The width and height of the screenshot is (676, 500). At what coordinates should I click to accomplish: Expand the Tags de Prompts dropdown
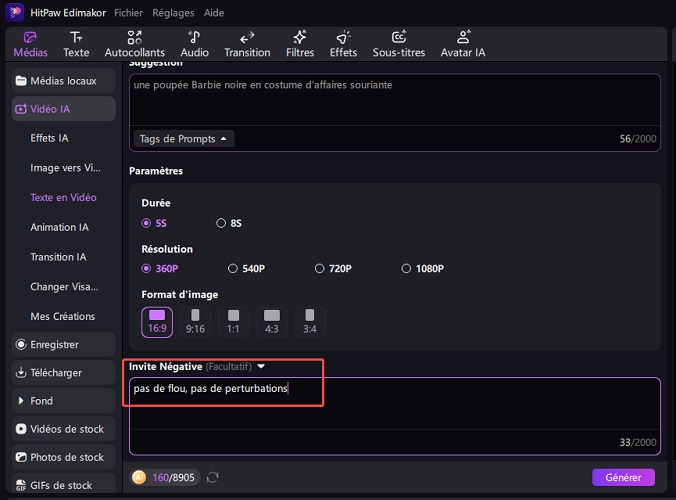pyautogui.click(x=184, y=138)
